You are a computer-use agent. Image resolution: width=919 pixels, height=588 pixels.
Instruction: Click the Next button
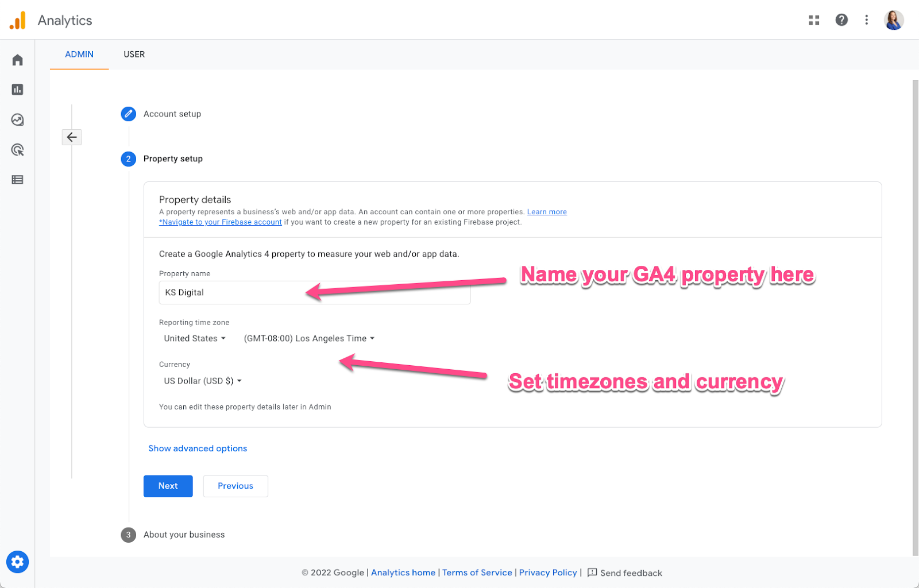pos(168,486)
